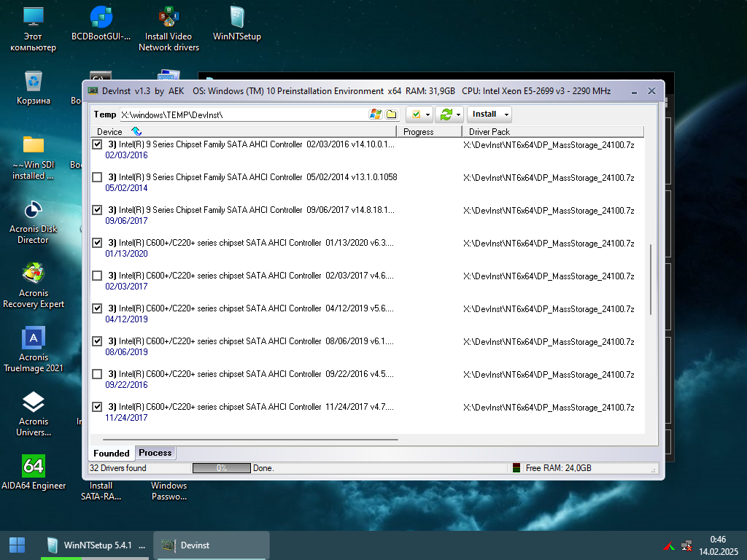Switch to the Founded tab
The width and height of the screenshot is (747, 560).
(112, 454)
